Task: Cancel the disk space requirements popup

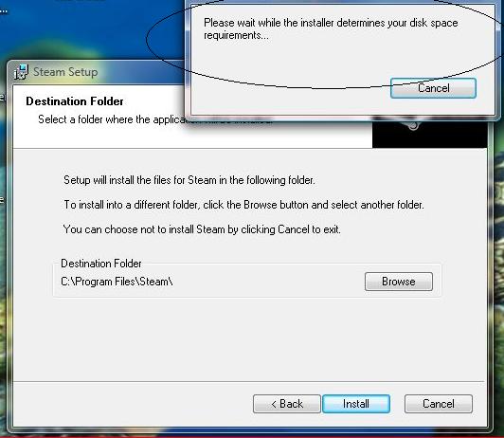Action: (433, 88)
